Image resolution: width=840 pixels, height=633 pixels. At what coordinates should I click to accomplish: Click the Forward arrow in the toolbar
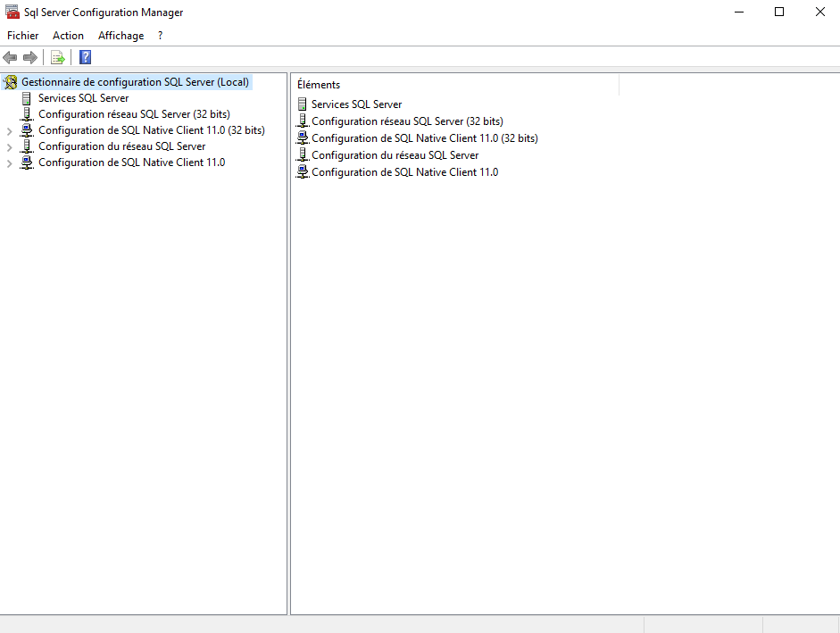coord(30,58)
